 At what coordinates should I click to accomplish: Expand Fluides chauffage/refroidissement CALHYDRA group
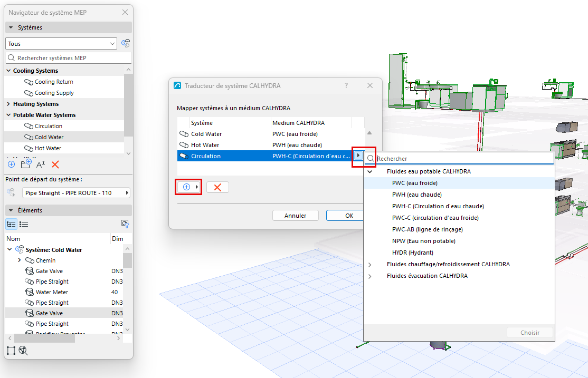tap(370, 265)
